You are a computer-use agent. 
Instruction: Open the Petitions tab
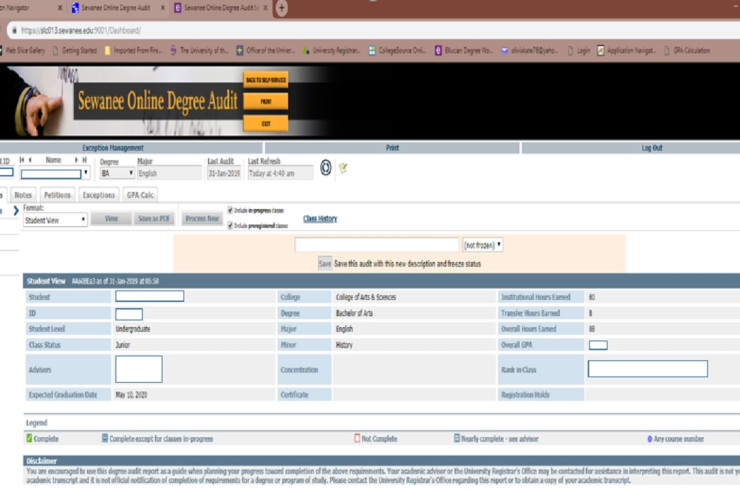pos(57,195)
